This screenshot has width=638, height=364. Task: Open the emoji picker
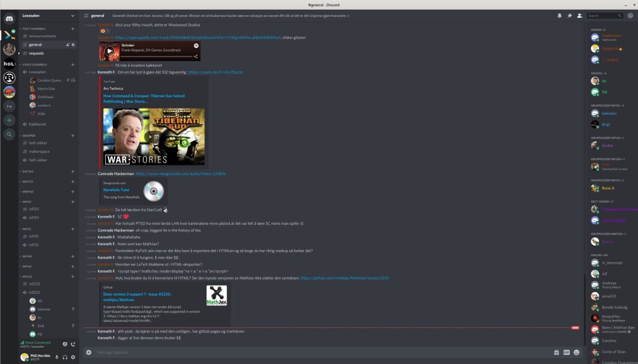coord(577,352)
